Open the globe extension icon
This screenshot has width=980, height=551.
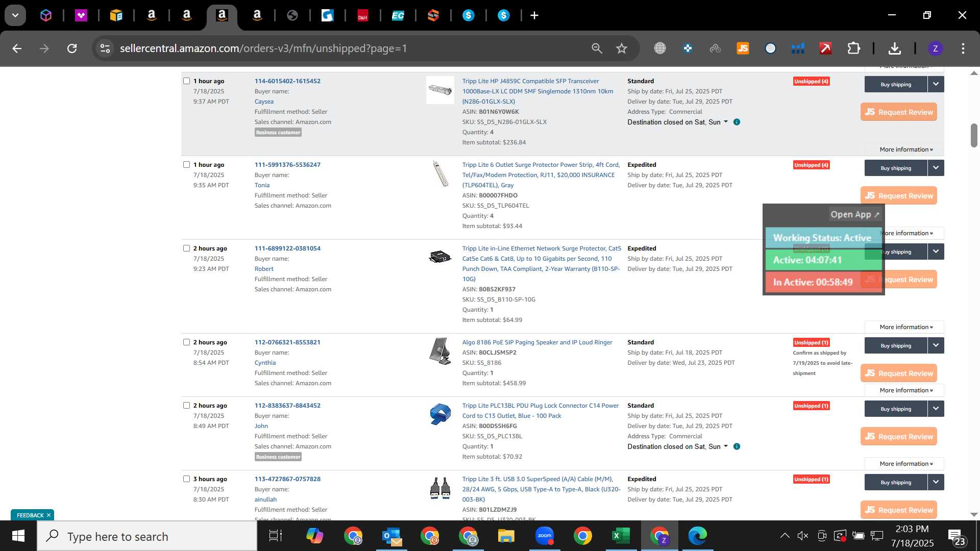(660, 48)
